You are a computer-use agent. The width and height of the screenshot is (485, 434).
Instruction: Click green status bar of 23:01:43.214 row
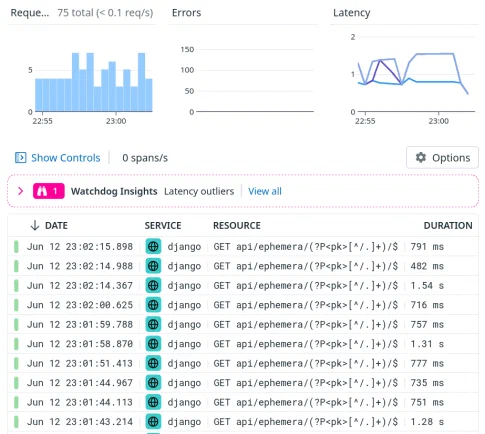tap(16, 422)
